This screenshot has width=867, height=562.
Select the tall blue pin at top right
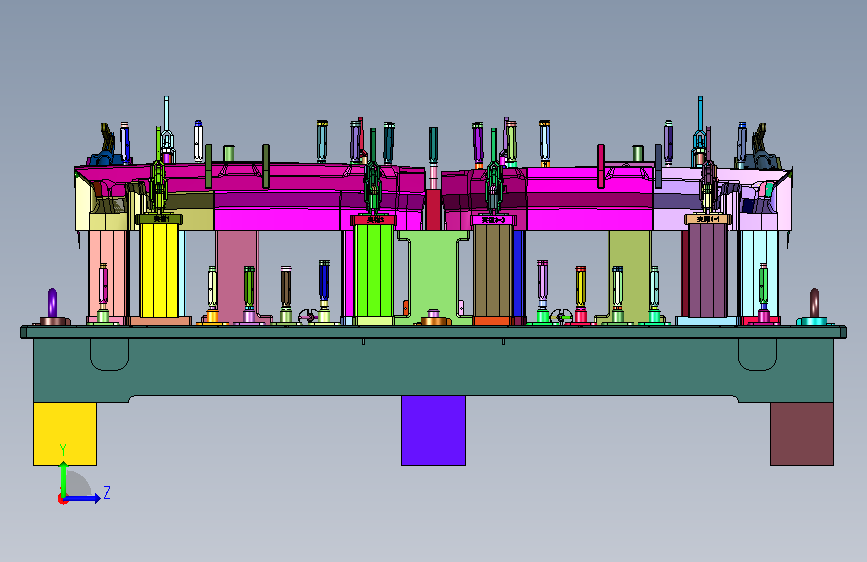pos(701,116)
